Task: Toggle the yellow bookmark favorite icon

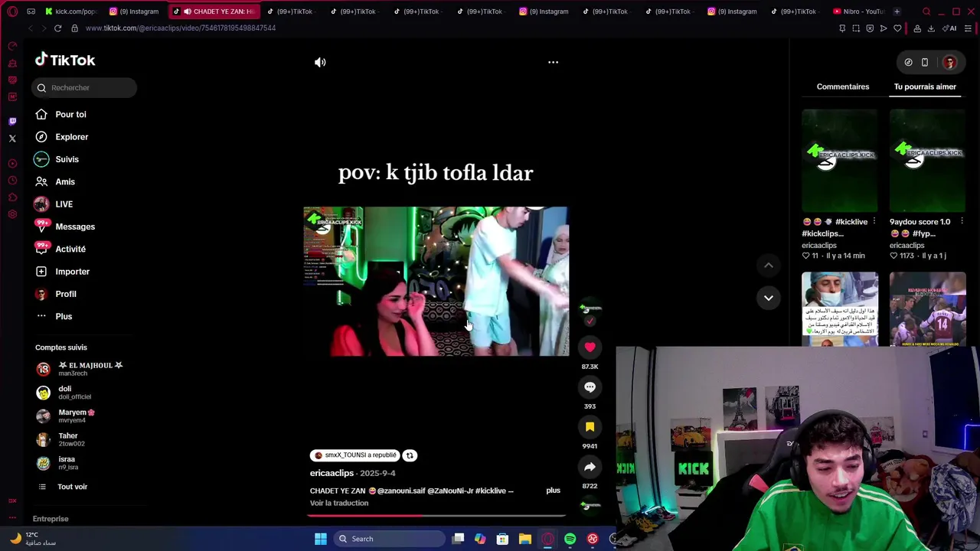Action: click(590, 427)
